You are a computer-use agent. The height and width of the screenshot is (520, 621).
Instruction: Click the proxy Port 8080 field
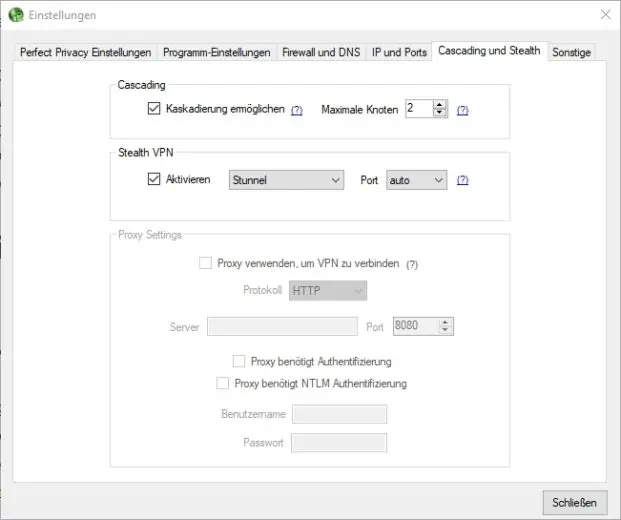coord(415,326)
